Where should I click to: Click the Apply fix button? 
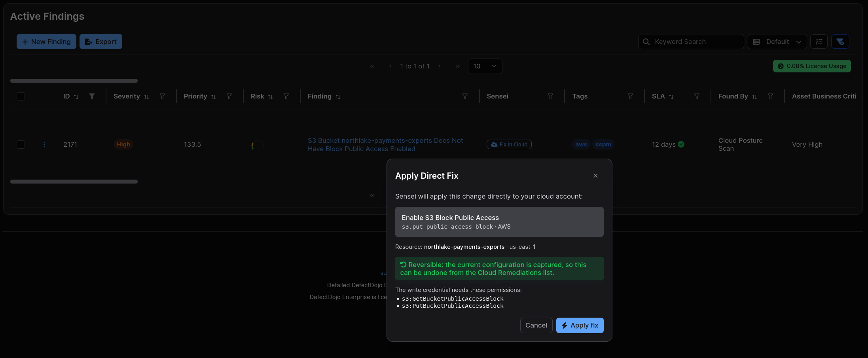(580, 325)
